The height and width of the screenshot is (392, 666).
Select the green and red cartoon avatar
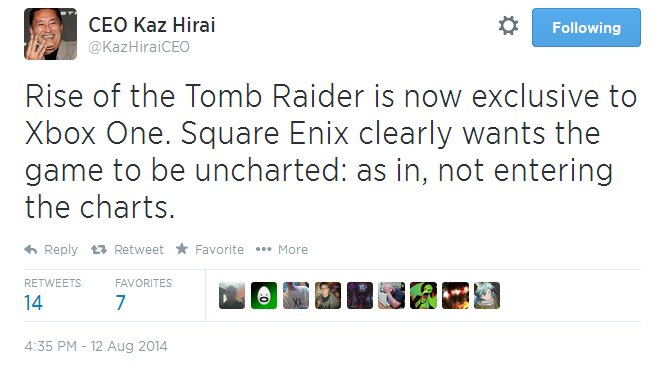[x=423, y=295]
